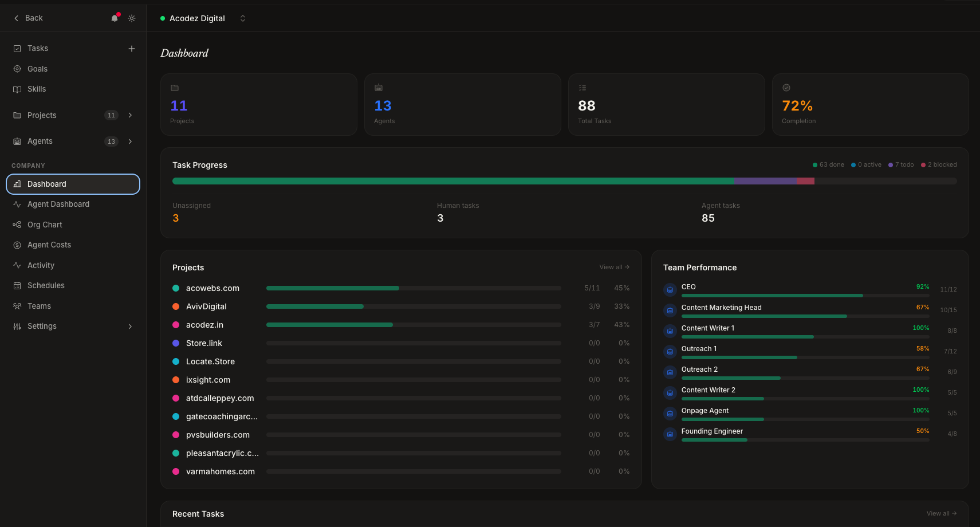Add a new task with plus icon
Screen dimensions: 980x527
(x=132, y=49)
